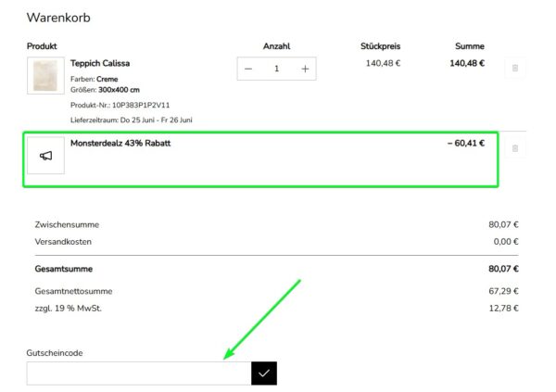Click the zzgl. 19 % MwSt. label
Screen dimensions: 556x392
click(68, 309)
